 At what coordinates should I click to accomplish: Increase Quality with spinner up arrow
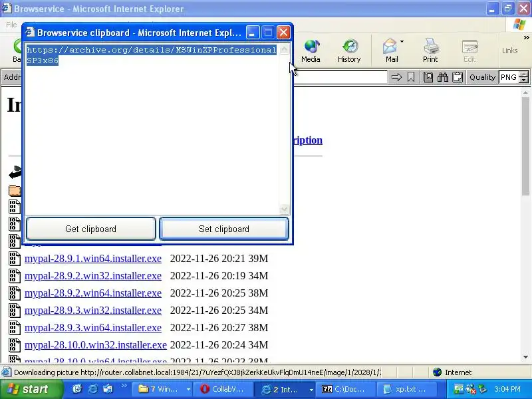pos(524,74)
